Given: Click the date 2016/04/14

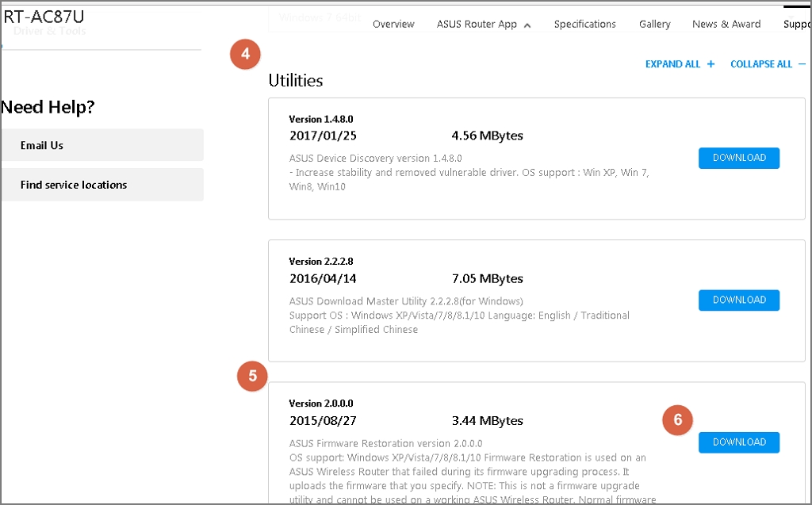Looking at the screenshot, I should tap(323, 278).
